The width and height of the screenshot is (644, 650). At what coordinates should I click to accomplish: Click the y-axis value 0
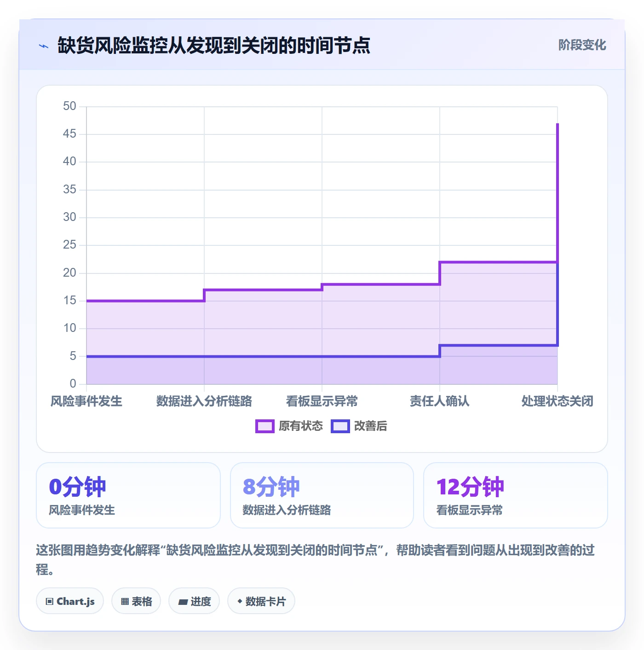73,383
